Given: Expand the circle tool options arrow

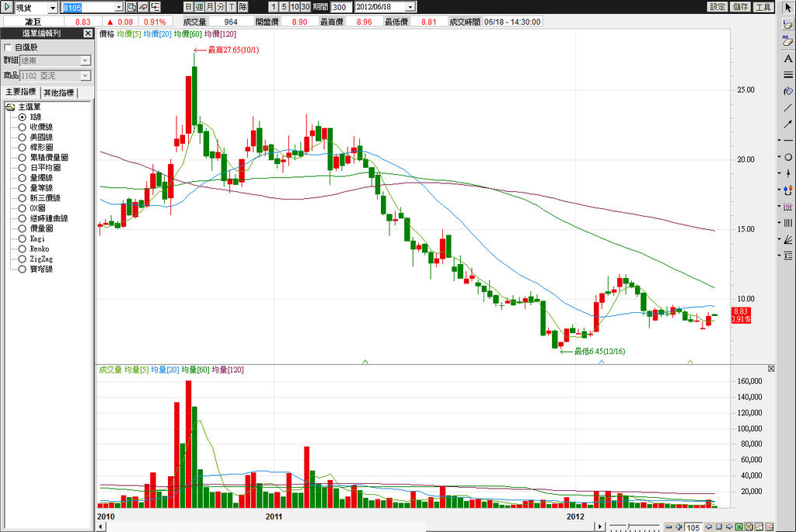Looking at the screenshot, I should click(x=779, y=157).
